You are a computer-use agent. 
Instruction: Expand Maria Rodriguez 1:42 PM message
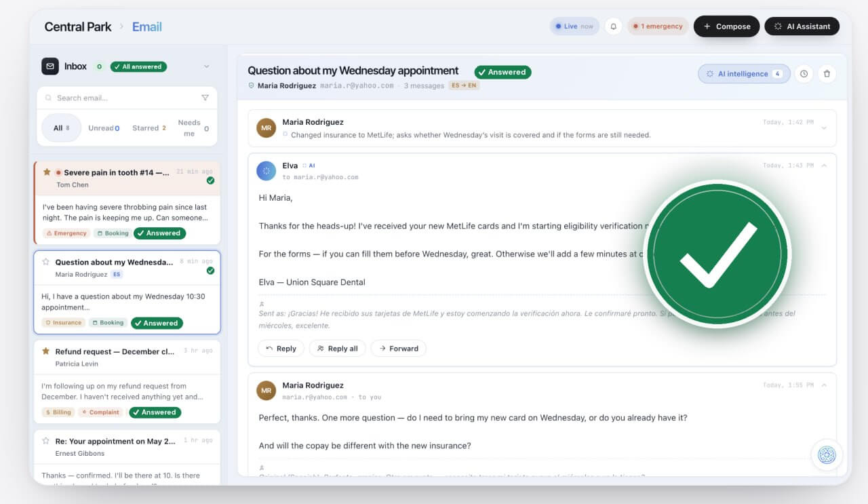pyautogui.click(x=824, y=128)
